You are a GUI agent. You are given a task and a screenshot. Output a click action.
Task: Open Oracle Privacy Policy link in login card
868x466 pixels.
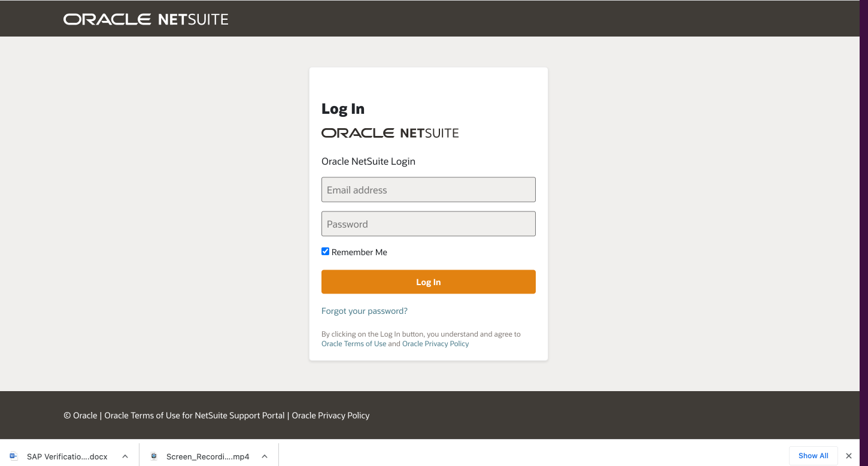click(x=435, y=344)
